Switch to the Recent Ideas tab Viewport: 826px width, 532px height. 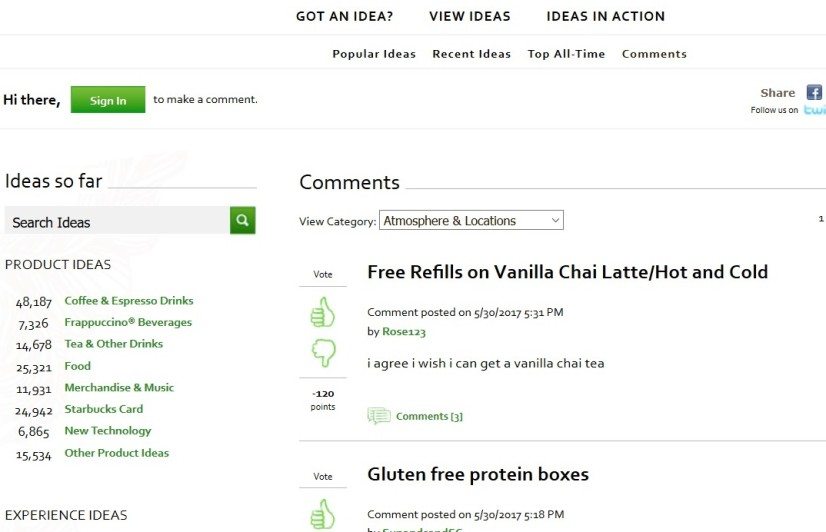[471, 54]
